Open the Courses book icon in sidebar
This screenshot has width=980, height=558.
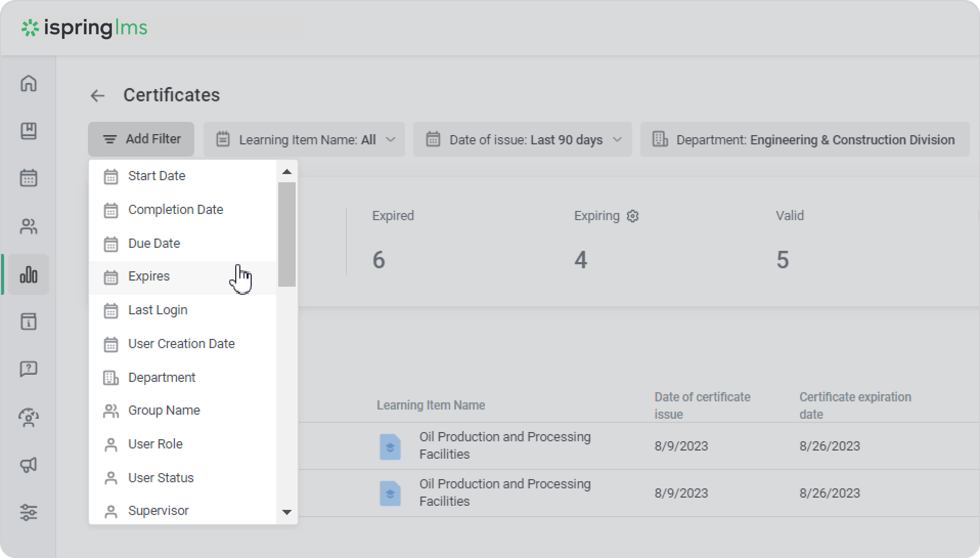coord(29,131)
